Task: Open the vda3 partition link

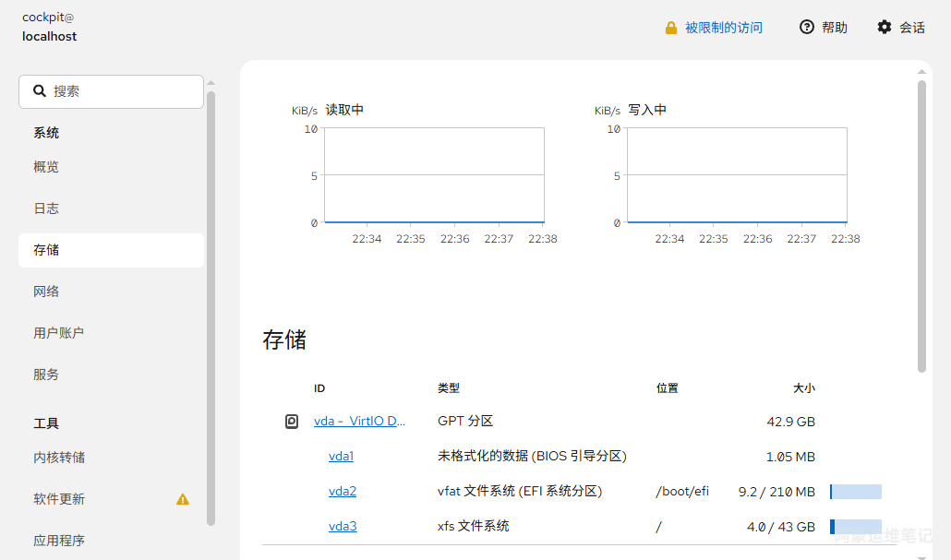Action: click(x=343, y=527)
